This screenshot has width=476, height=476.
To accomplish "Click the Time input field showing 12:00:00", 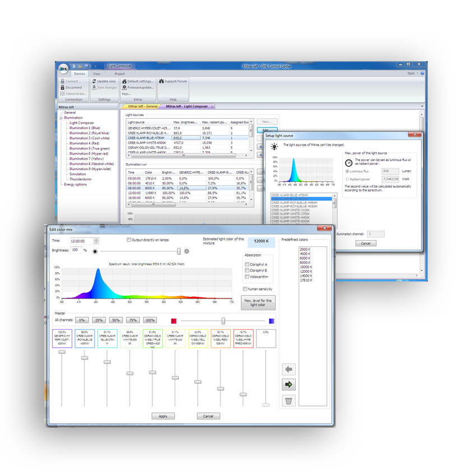I will [82, 241].
